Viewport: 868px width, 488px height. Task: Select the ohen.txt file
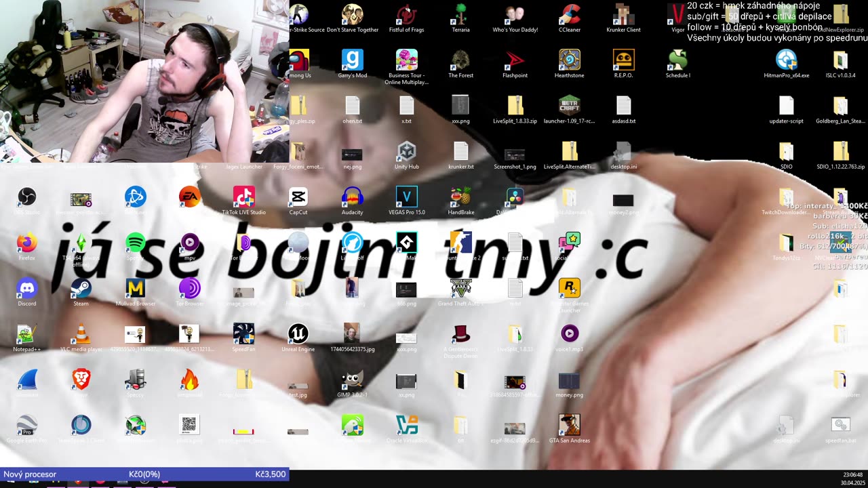pyautogui.click(x=353, y=108)
